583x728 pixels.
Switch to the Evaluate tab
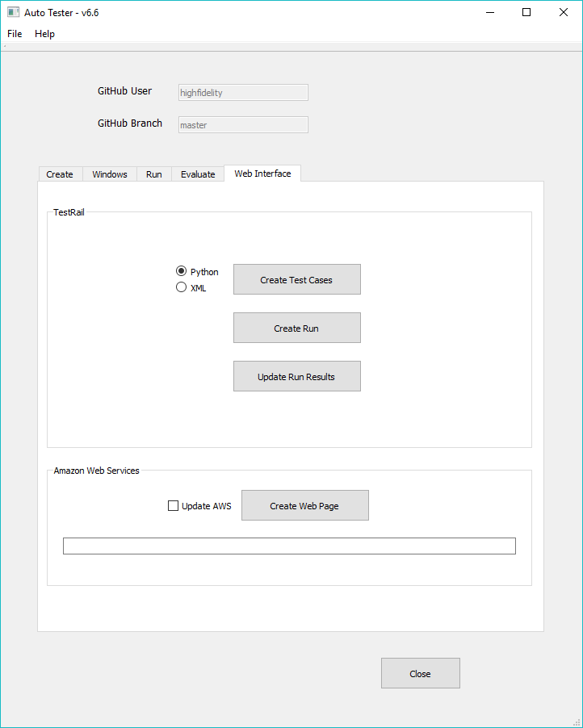point(198,174)
